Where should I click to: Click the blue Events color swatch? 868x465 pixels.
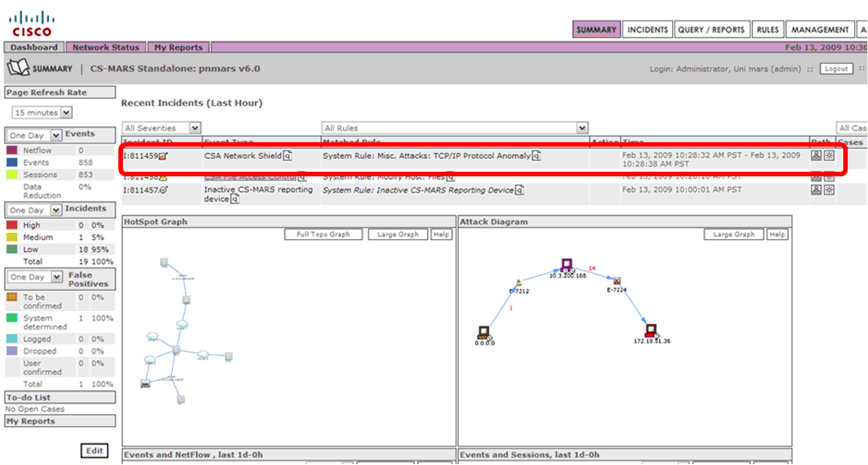click(12, 162)
